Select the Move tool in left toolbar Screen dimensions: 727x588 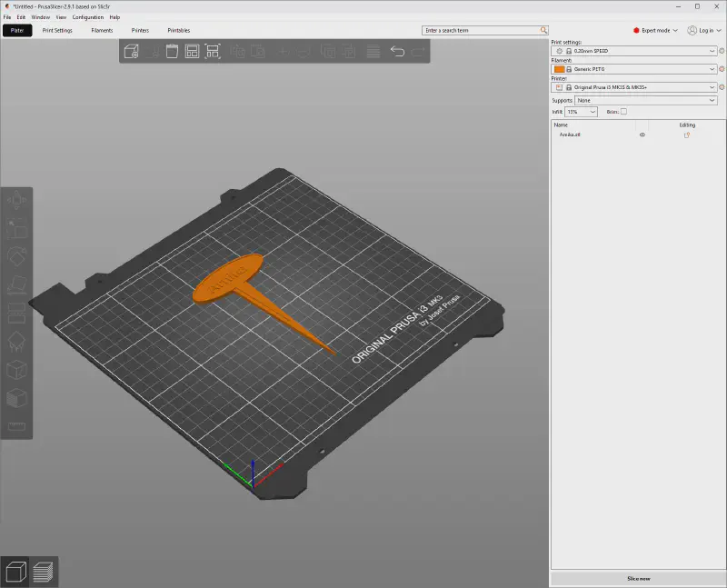point(16,201)
